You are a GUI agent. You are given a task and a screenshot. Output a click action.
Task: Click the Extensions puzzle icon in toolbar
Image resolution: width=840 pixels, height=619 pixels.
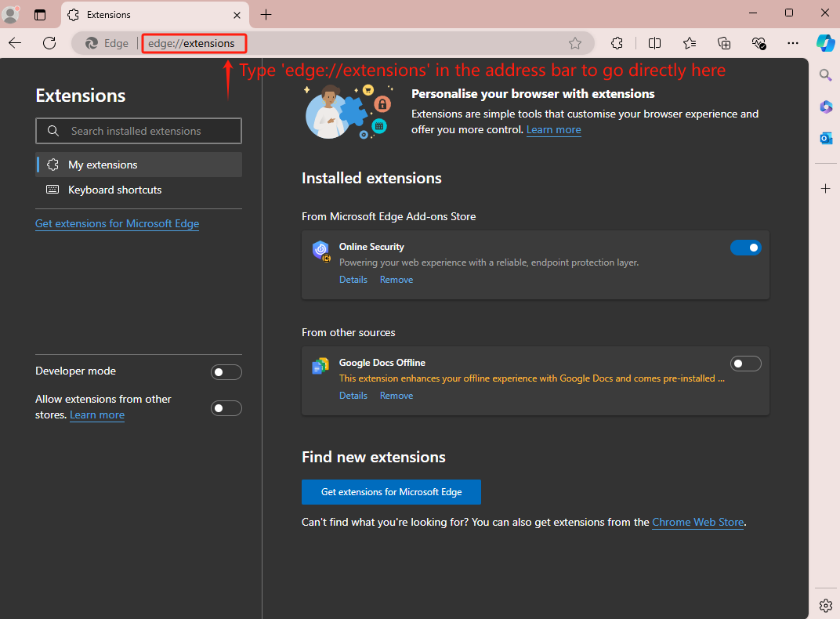617,43
